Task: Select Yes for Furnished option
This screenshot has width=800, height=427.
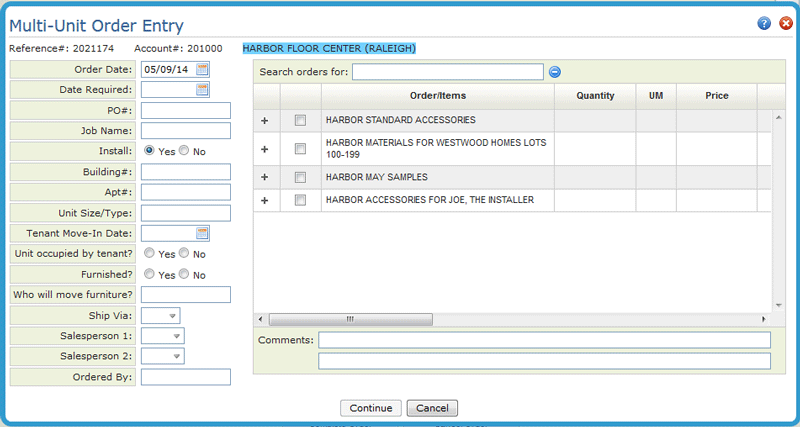Action: [x=150, y=274]
